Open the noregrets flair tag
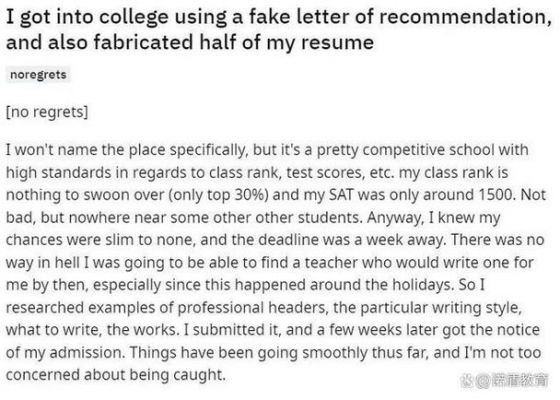The image size is (560, 400). pos(38,75)
